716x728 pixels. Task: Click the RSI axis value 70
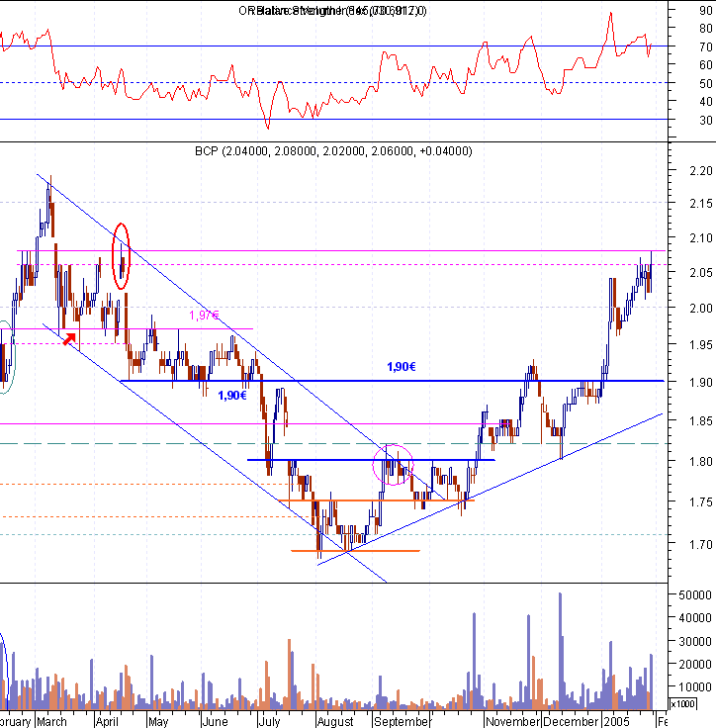(x=706, y=46)
